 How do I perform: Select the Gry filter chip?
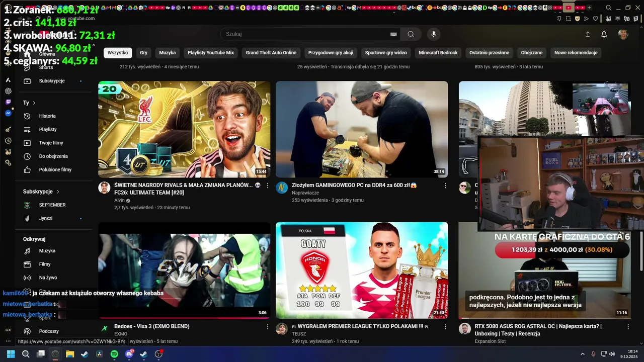(144, 53)
